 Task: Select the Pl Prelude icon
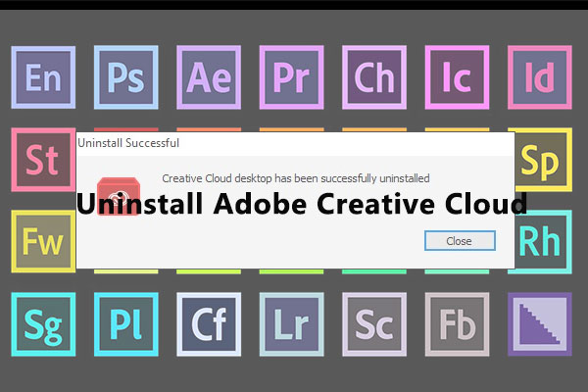[126, 324]
